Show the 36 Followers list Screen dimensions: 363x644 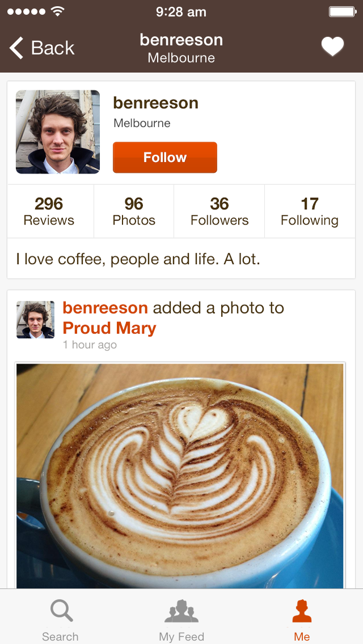click(220, 211)
